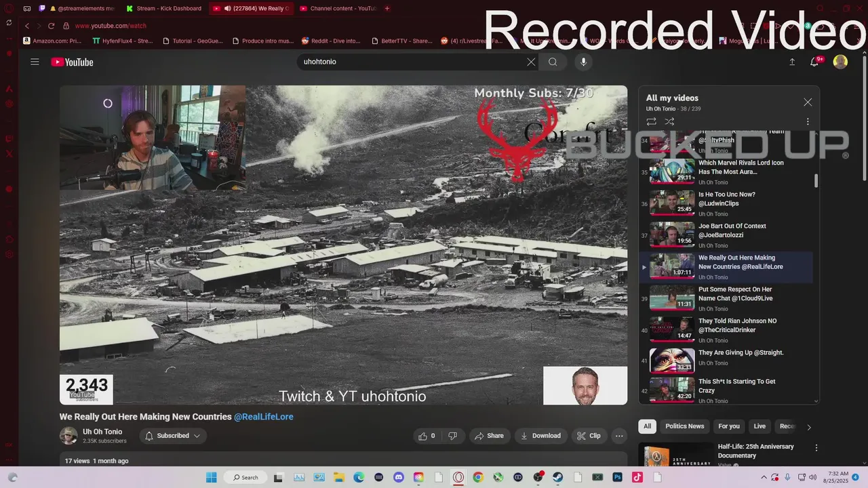Go to the YouTube home logo
The height and width of the screenshot is (488, 868).
point(72,62)
